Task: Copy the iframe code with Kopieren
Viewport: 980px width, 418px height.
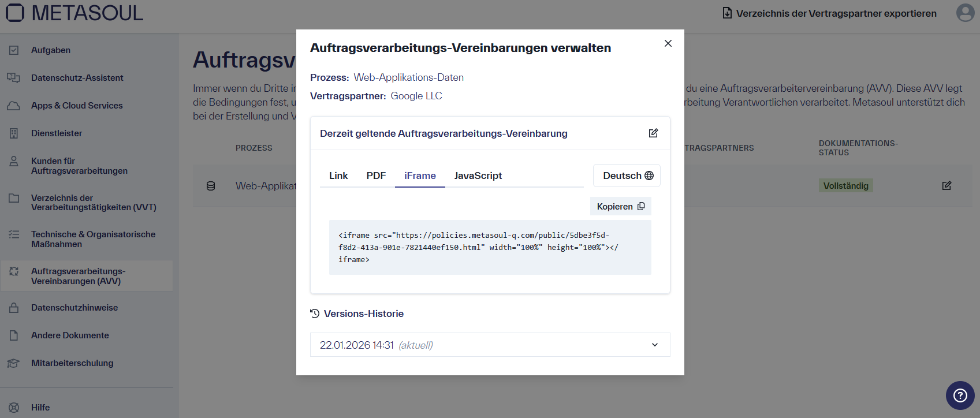Action: 621,206
